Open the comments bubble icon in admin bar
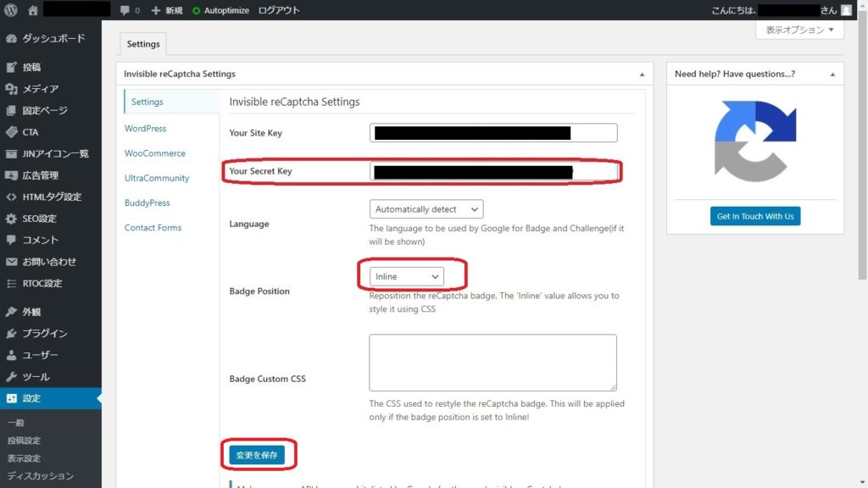The height and width of the screenshot is (488, 868). pos(125,10)
